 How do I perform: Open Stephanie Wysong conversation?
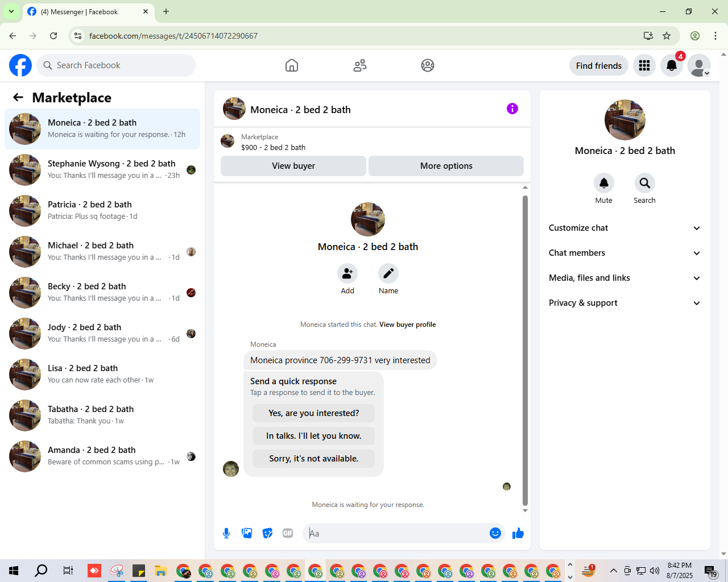[102, 169]
